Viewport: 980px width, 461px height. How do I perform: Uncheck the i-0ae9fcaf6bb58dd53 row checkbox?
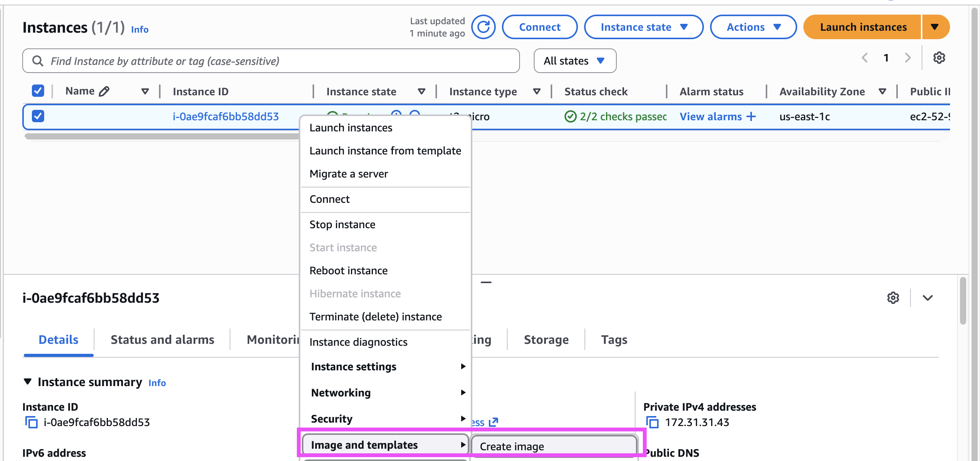click(x=38, y=116)
